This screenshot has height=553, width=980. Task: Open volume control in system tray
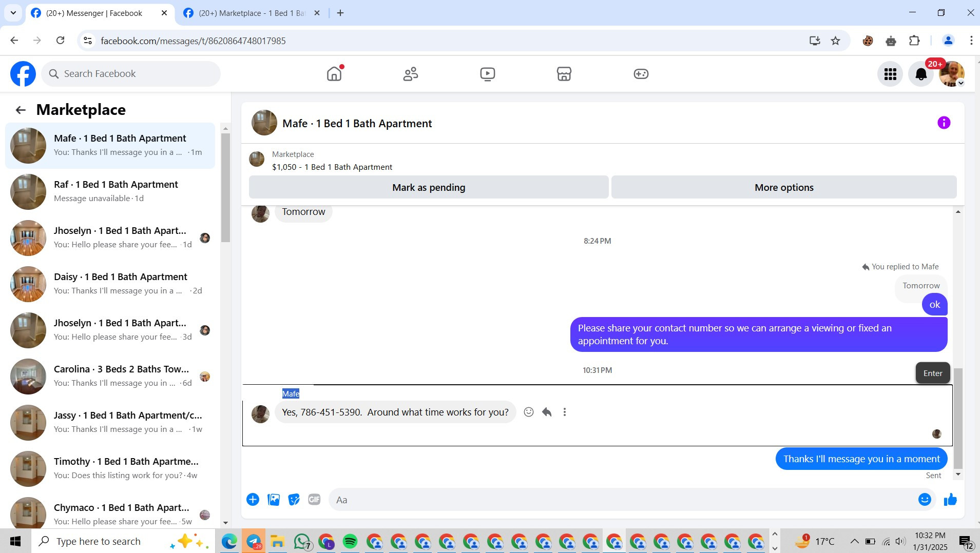click(900, 541)
